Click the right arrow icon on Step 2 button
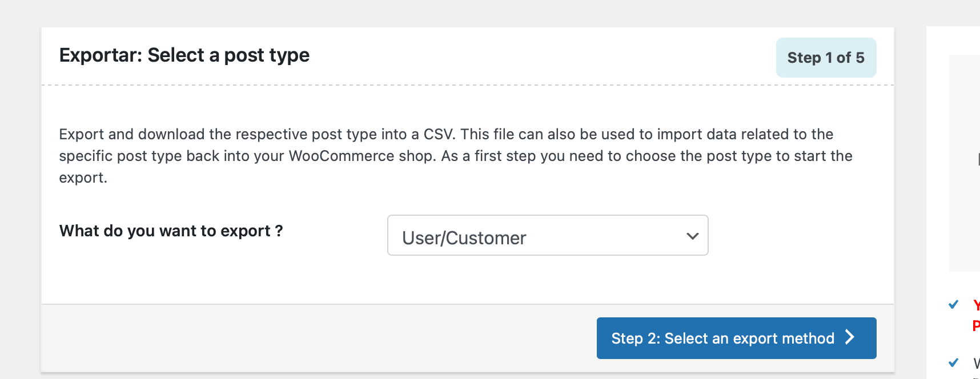Screen dimensions: 980x379 (850, 337)
